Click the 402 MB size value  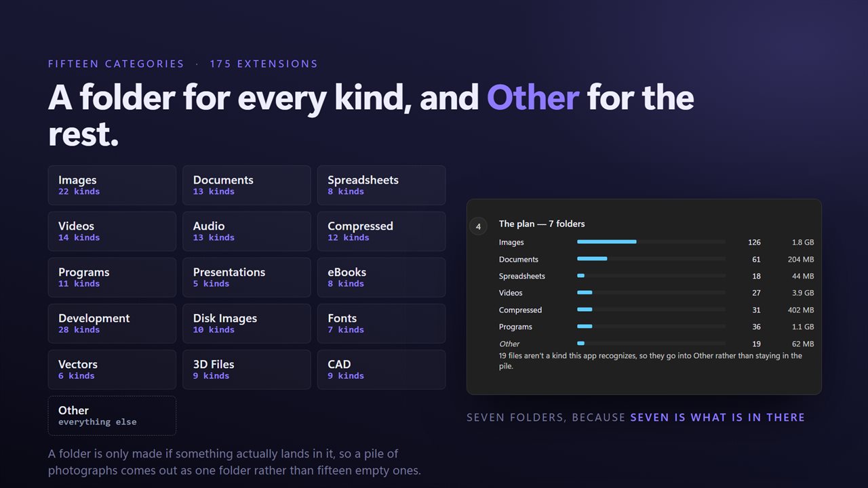point(800,310)
